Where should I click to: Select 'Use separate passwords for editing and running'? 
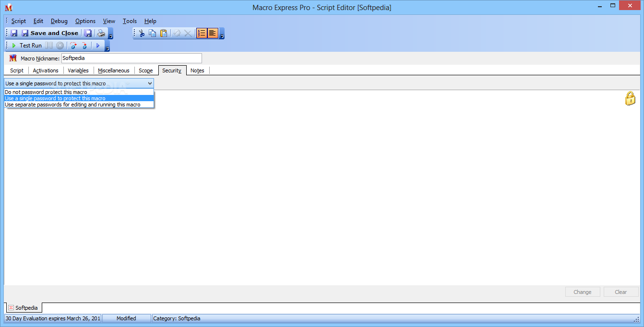[79, 105]
